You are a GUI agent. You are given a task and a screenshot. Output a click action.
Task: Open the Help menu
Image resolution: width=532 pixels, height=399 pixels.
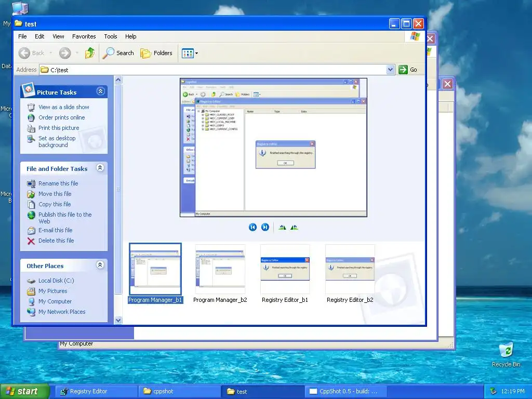(130, 36)
